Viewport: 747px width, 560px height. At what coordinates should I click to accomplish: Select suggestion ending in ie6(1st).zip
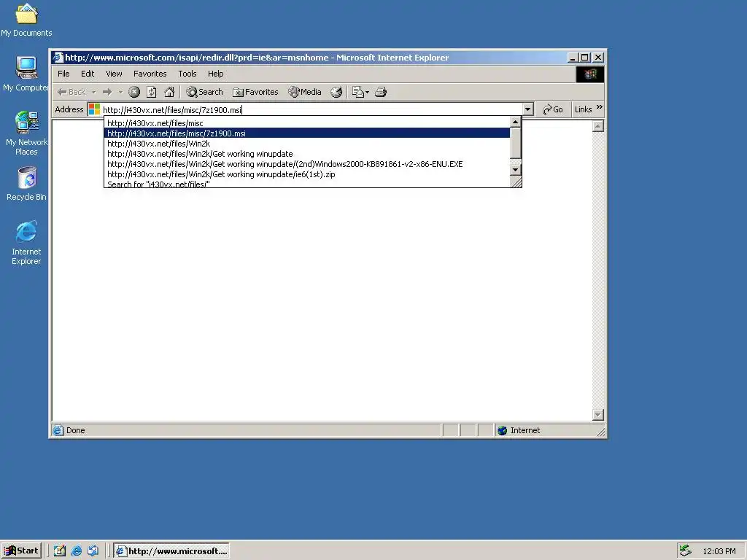[307, 174]
